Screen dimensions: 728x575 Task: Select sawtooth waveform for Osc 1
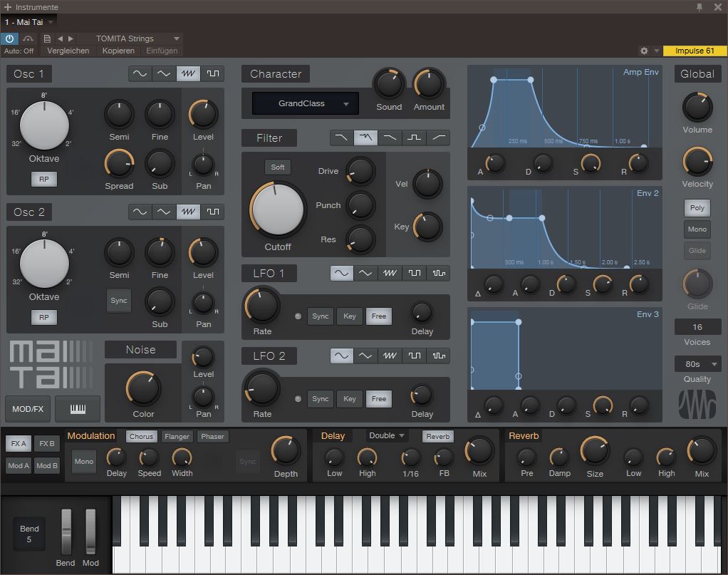coord(188,74)
